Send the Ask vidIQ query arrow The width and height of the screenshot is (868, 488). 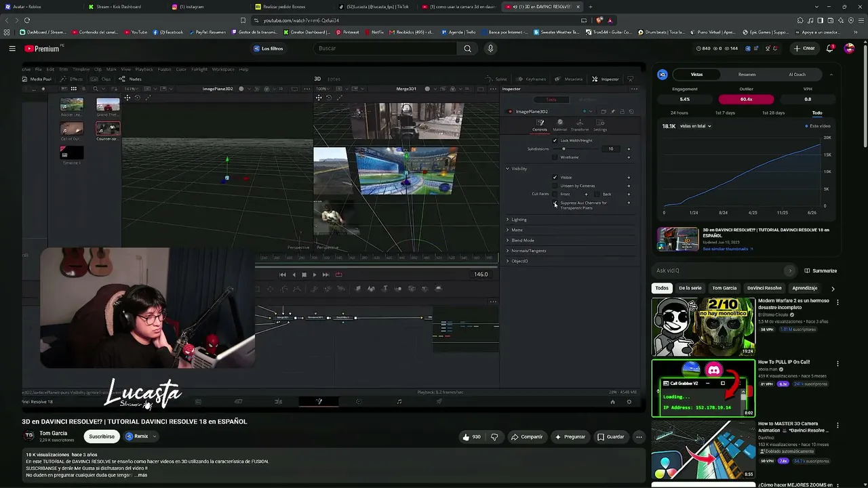tap(789, 270)
